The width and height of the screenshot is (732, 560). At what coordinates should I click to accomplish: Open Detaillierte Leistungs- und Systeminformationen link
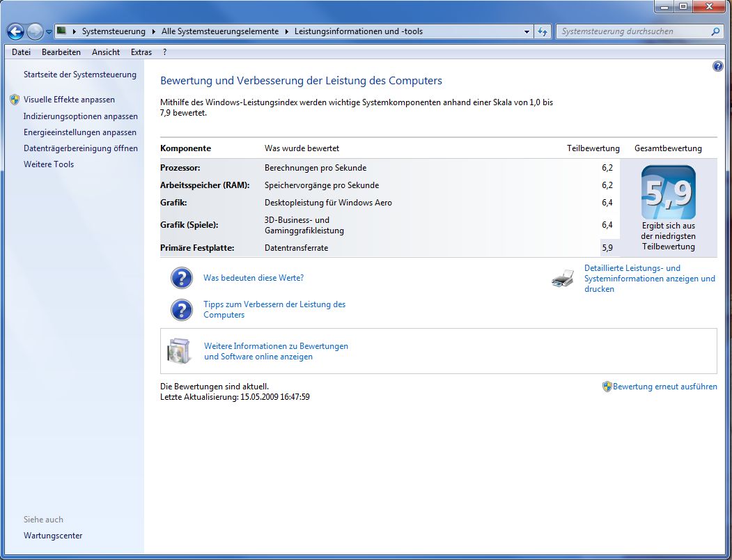click(x=649, y=279)
